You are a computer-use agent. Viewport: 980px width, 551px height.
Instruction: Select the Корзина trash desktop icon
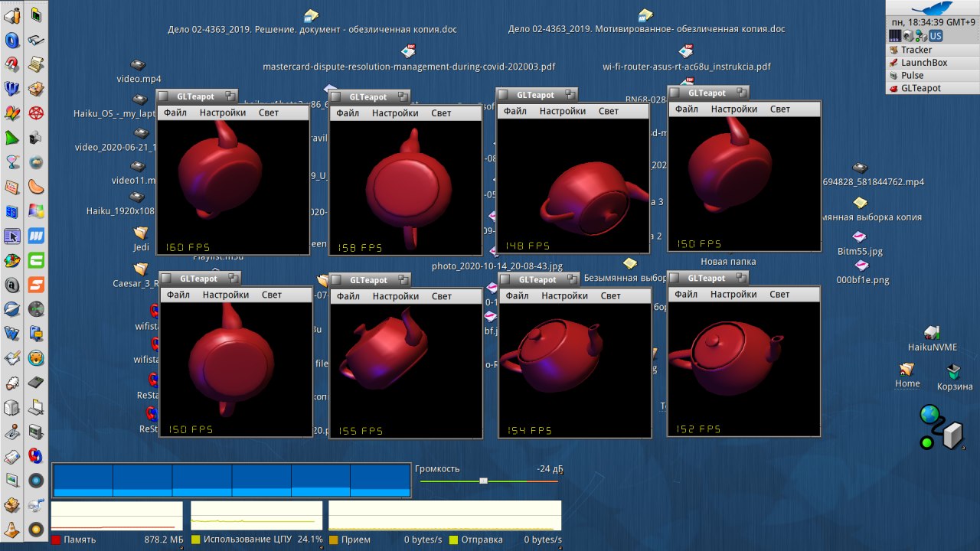click(954, 371)
